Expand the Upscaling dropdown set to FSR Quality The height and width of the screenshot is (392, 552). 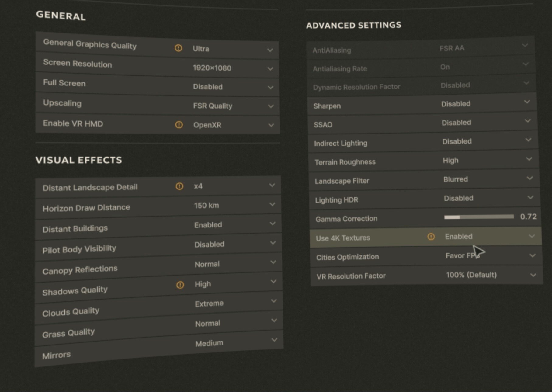tap(234, 106)
